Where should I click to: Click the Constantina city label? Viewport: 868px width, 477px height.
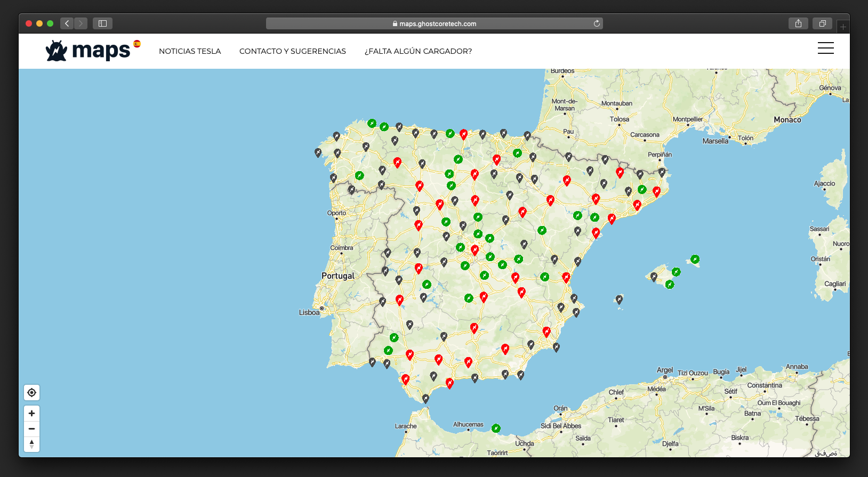click(765, 385)
